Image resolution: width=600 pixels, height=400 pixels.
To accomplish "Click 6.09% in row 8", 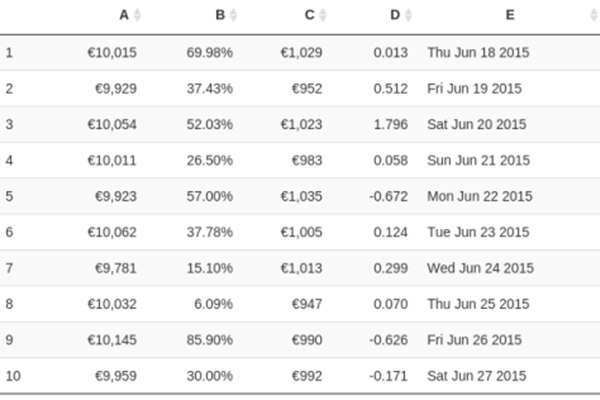I will (x=214, y=304).
